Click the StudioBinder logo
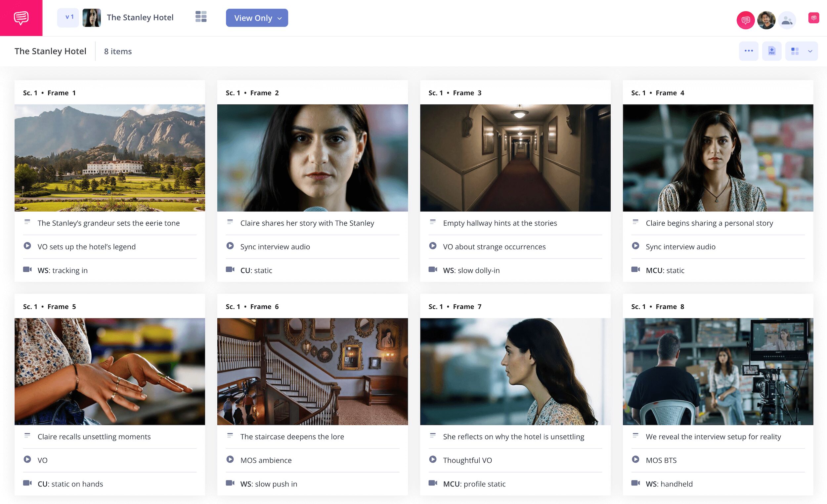827x504 pixels. [x=21, y=18]
